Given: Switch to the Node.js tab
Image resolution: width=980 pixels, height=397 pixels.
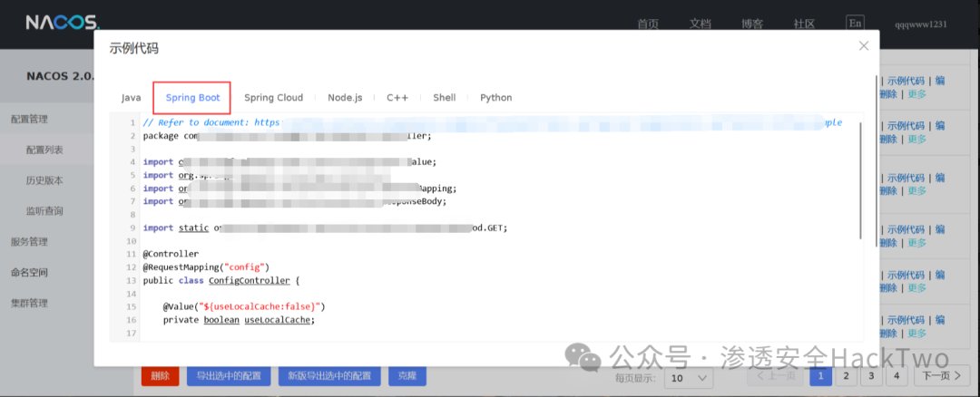Looking at the screenshot, I should click(345, 98).
